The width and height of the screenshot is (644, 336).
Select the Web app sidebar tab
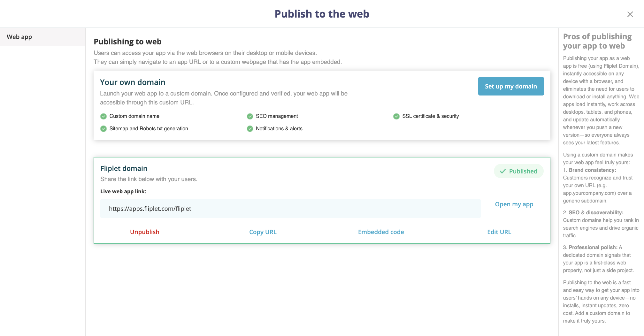(x=42, y=37)
